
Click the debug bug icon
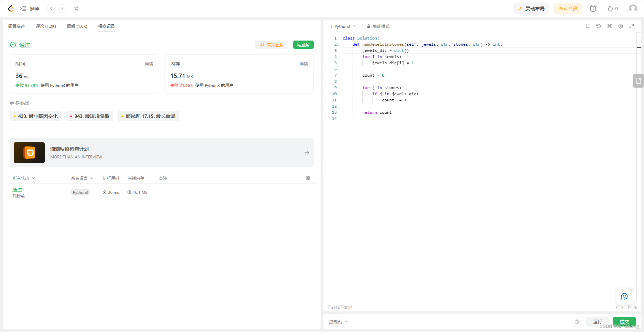pos(577,322)
